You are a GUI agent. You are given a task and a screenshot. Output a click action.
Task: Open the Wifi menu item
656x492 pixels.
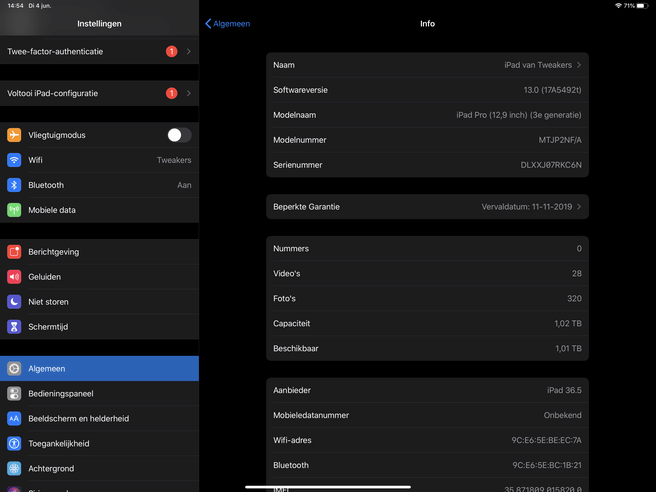pos(99,160)
